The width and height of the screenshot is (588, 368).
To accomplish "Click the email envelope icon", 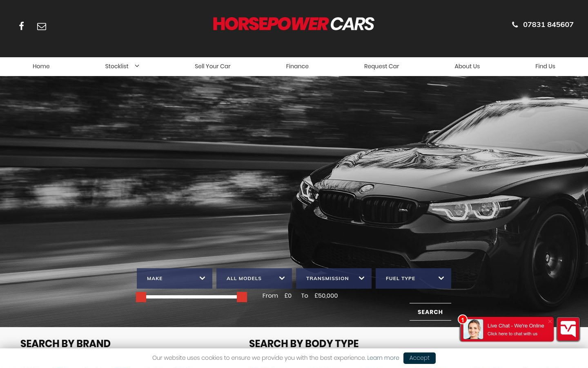I will point(42,27).
